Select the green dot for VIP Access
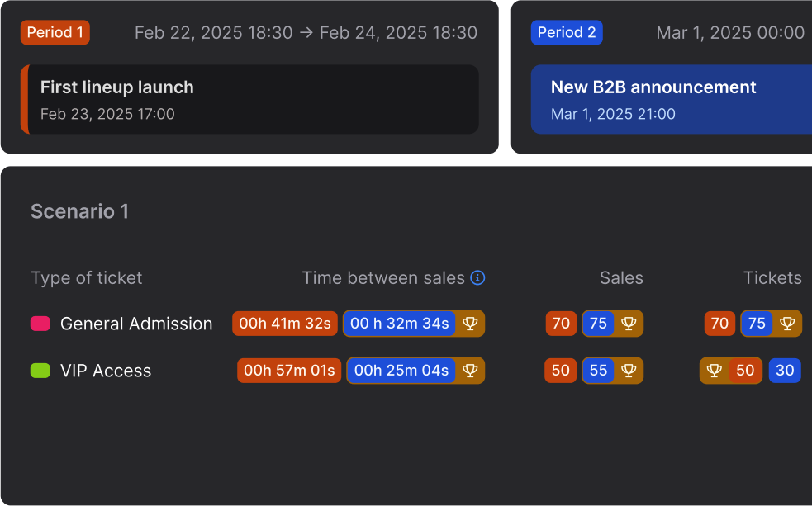812x506 pixels. (39, 371)
